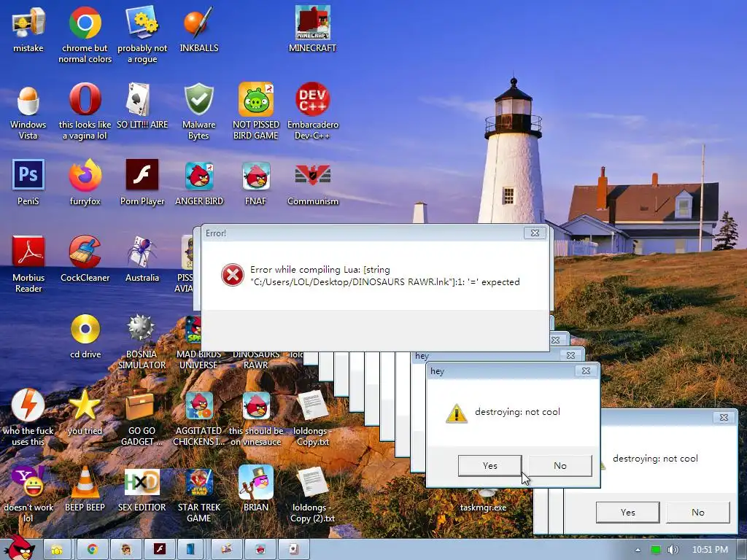Click No in the front "hey" dialog

point(560,466)
